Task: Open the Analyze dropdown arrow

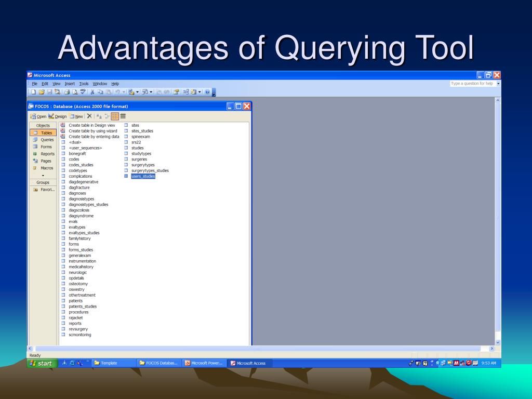Action: tap(151, 92)
